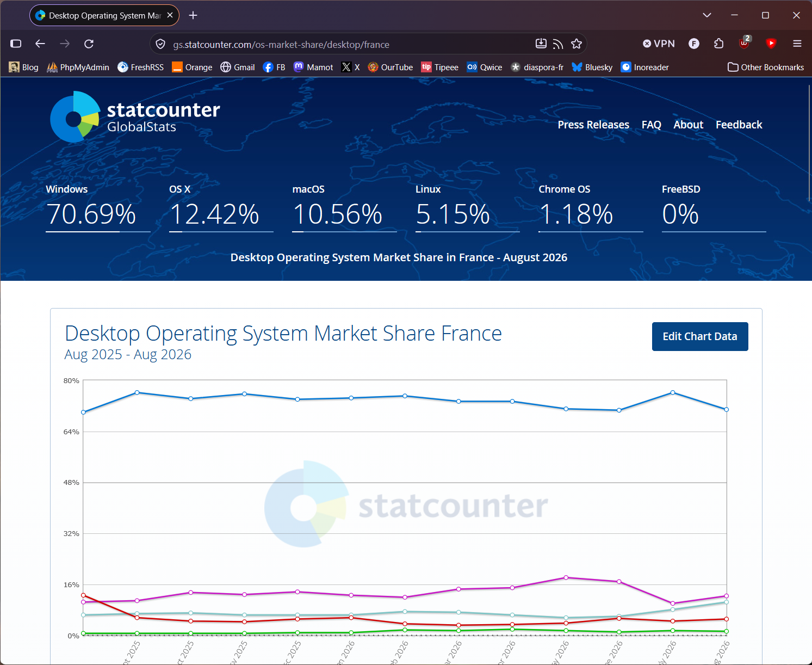The height and width of the screenshot is (665, 812).
Task: Open the Press Releases link
Action: coord(593,125)
